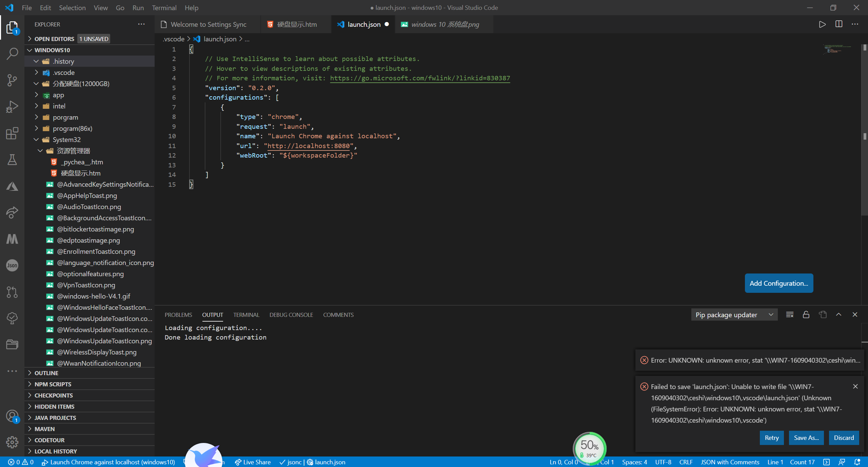Click the editor minimap preview

coord(837,49)
